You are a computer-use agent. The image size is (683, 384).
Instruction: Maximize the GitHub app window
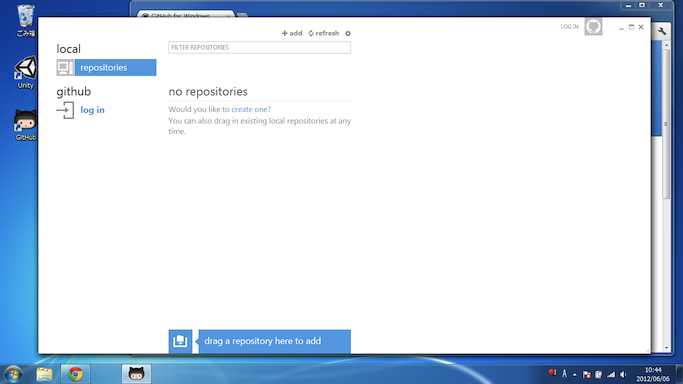(631, 27)
